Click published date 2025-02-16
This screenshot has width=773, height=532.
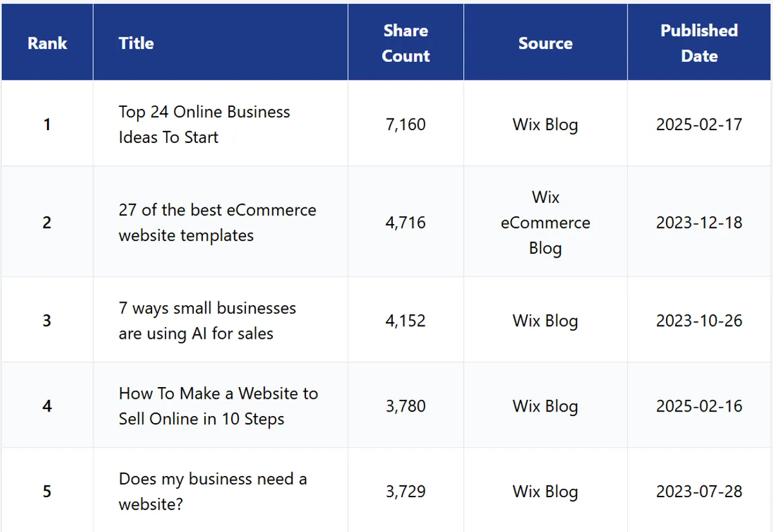(699, 406)
